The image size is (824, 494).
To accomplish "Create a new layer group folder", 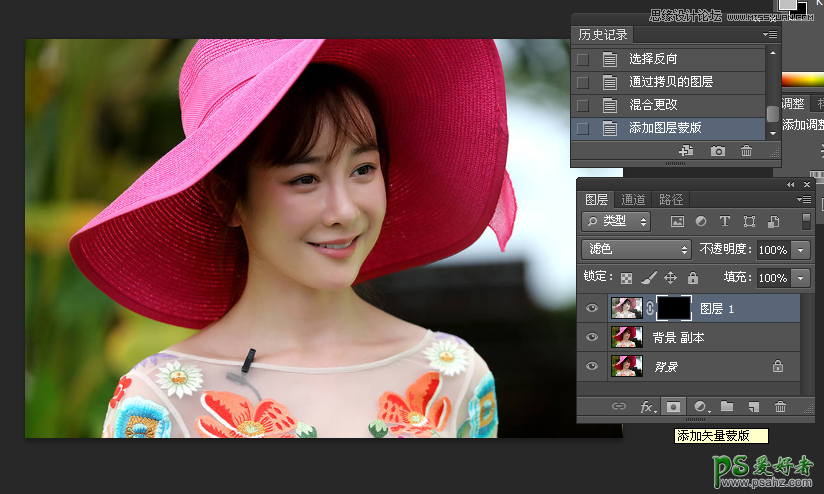I will 727,407.
